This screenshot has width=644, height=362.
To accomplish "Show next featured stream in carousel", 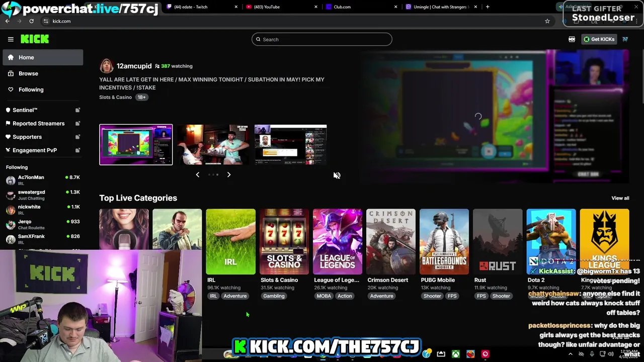I will [x=229, y=174].
